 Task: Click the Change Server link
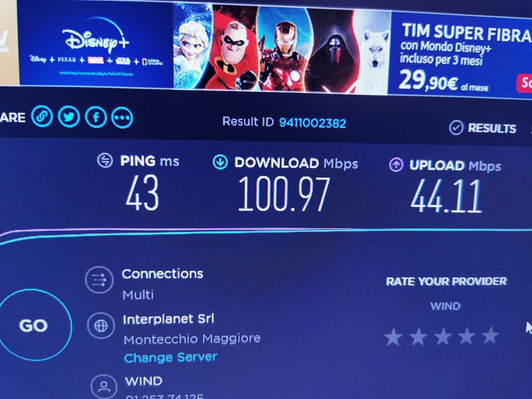170,357
